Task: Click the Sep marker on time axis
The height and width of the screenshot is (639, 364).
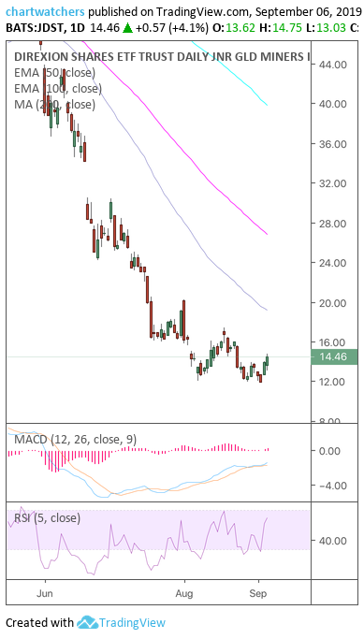Action: click(x=258, y=594)
